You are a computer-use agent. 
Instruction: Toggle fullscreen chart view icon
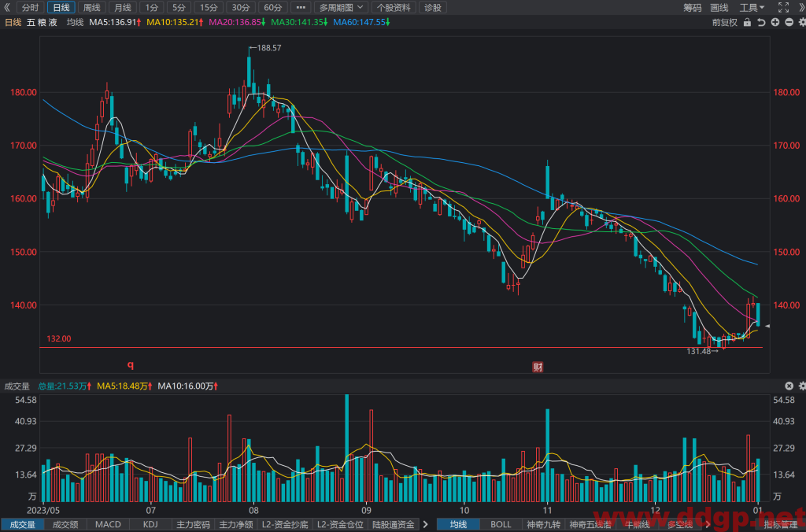coord(783,7)
